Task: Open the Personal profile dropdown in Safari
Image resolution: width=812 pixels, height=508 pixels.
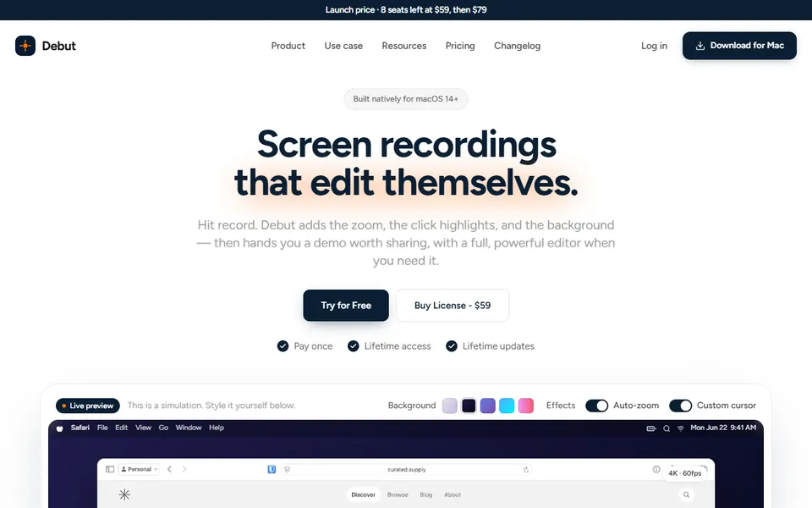Action: pos(139,469)
